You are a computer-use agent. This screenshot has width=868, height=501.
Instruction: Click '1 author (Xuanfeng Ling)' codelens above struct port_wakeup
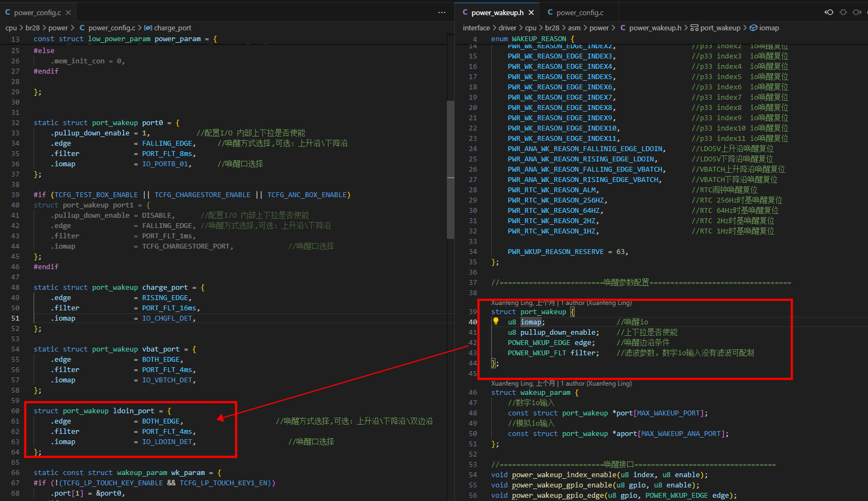click(x=596, y=303)
